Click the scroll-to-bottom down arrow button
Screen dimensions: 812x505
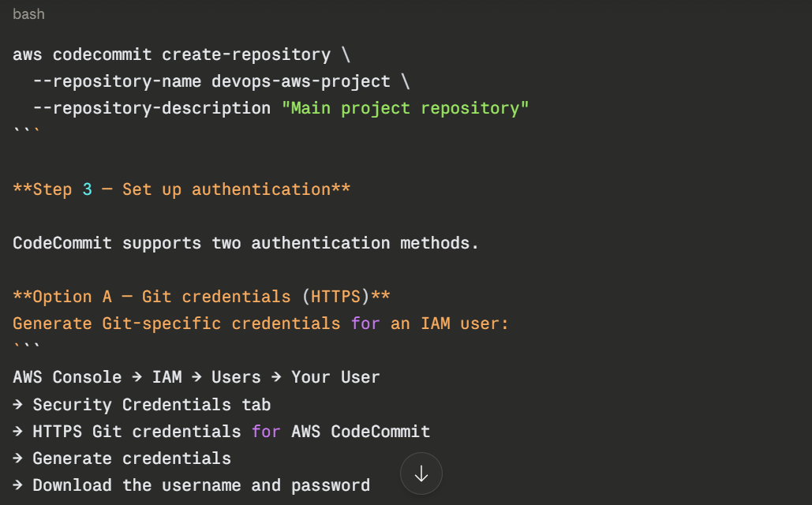(x=421, y=473)
